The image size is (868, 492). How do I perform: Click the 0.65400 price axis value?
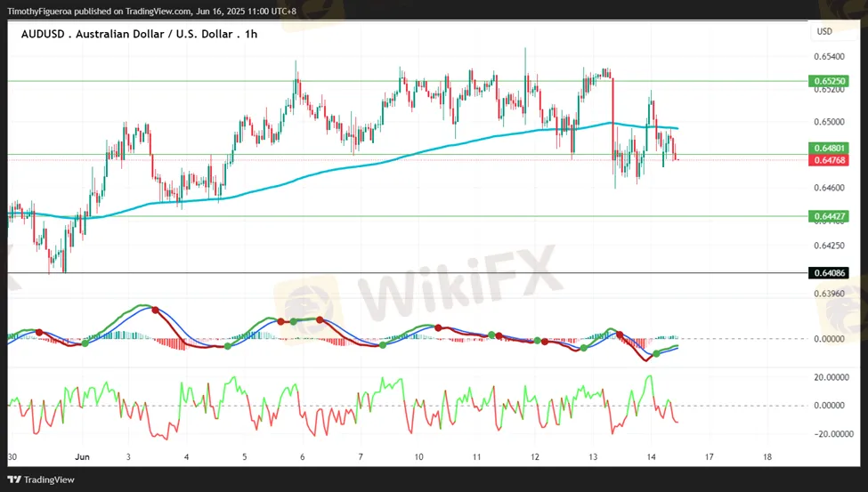828,56
